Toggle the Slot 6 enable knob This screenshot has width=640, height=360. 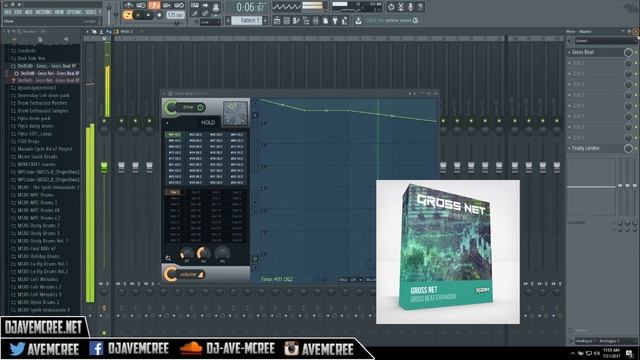click(628, 106)
